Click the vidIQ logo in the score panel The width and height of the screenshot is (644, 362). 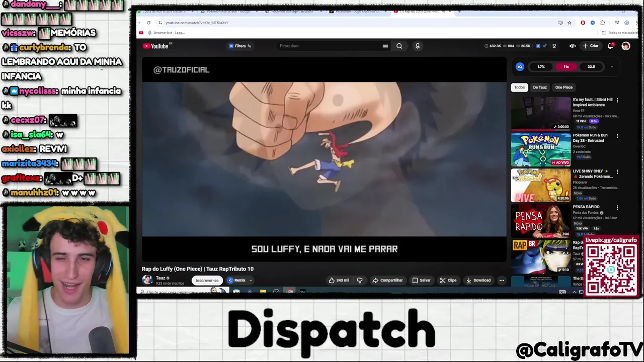(x=520, y=67)
